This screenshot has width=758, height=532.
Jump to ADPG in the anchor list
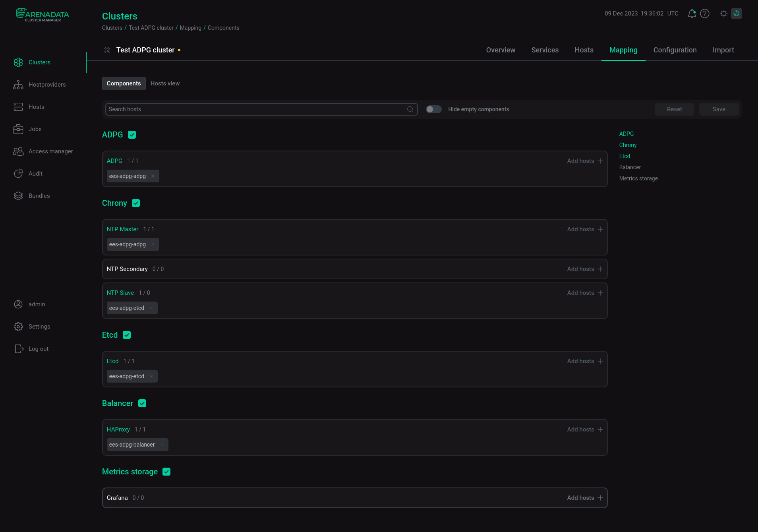(x=626, y=134)
